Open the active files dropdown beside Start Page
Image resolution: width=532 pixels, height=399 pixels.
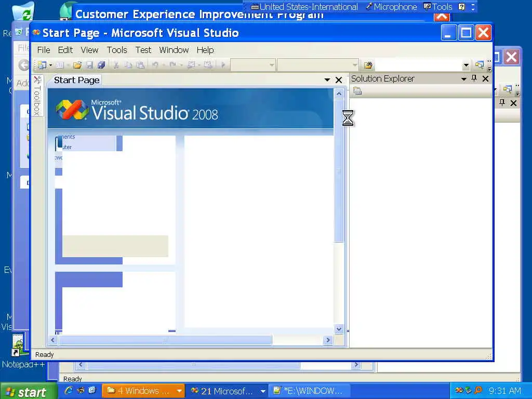coord(327,80)
